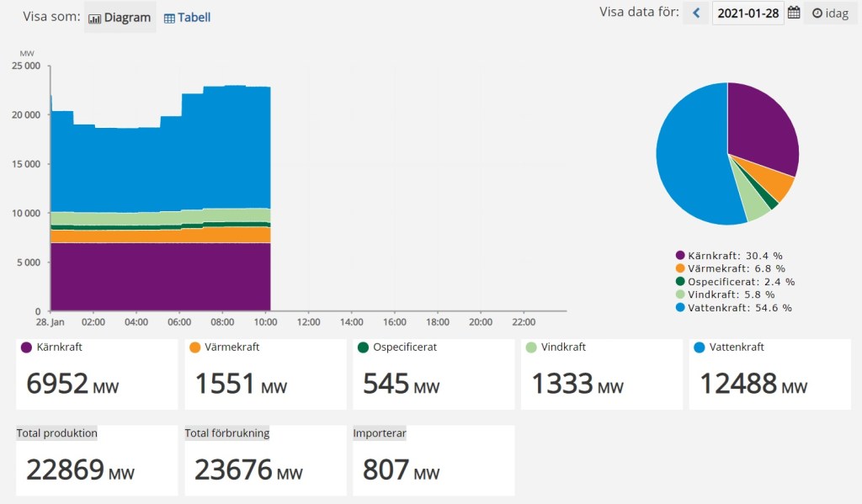This screenshot has height=504, width=862.
Task: Click the Total förbrukning 23676 MW card
Action: (x=265, y=460)
